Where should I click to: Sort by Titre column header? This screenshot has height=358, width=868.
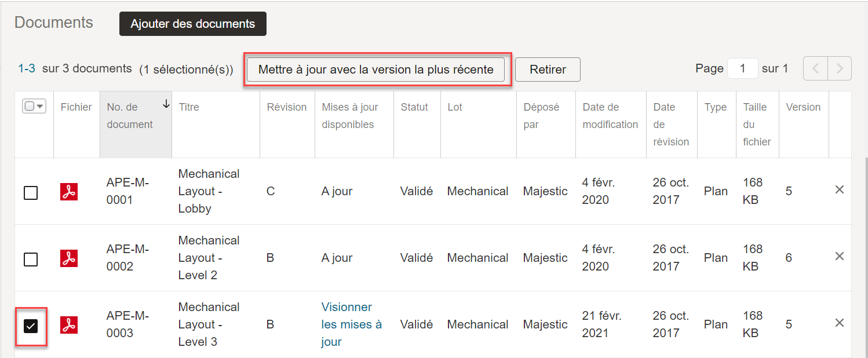189,107
